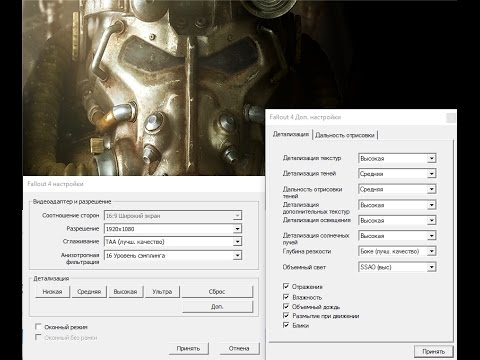The image size is (480, 360).
Task: Expand the Детализация освещения dropdown
Action: (397, 220)
